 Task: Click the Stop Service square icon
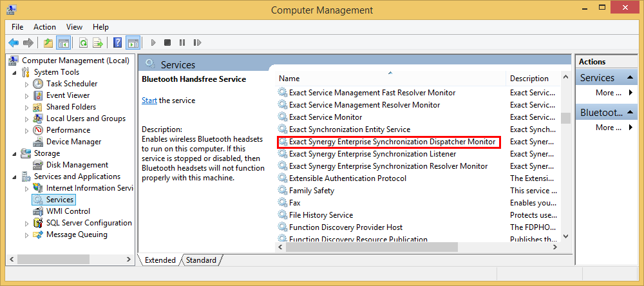point(167,43)
